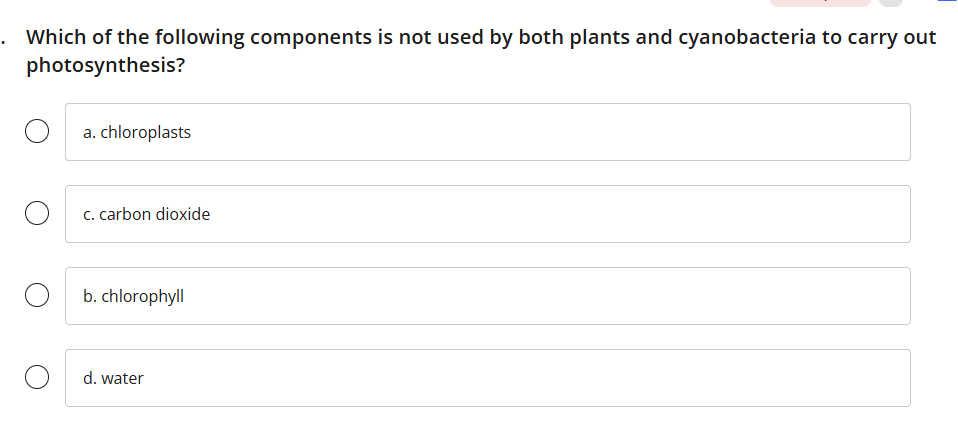Click the small gray button at top

(x=890, y=3)
